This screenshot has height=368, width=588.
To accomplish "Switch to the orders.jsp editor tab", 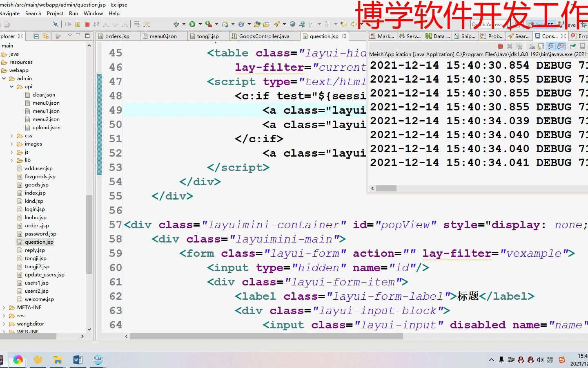I will tap(117, 36).
